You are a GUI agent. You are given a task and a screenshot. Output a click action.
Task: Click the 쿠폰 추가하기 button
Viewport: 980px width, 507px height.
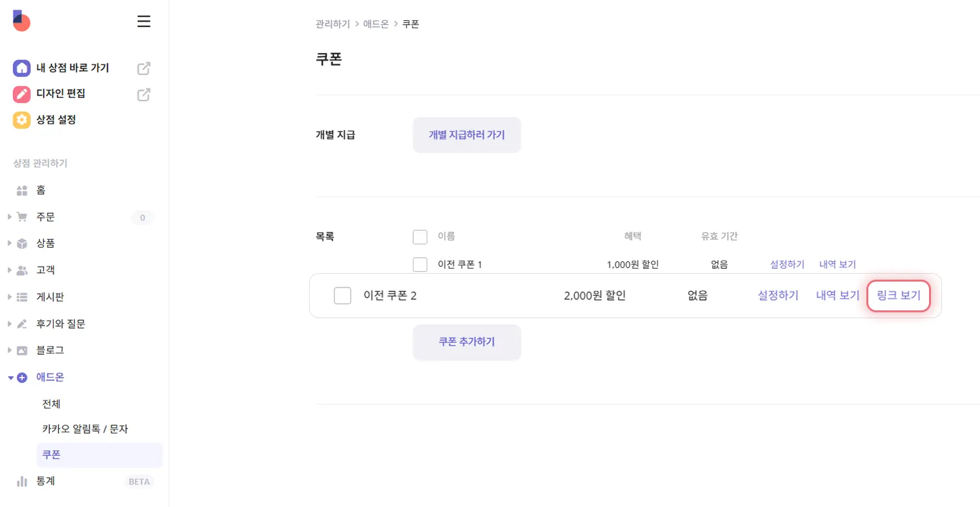pos(466,342)
